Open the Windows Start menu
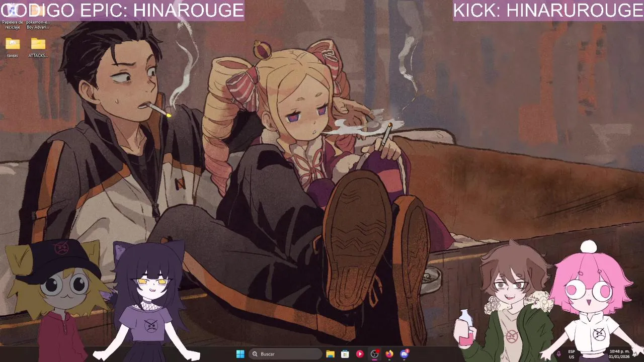Screen dimensions: 644x362 pos(240,354)
